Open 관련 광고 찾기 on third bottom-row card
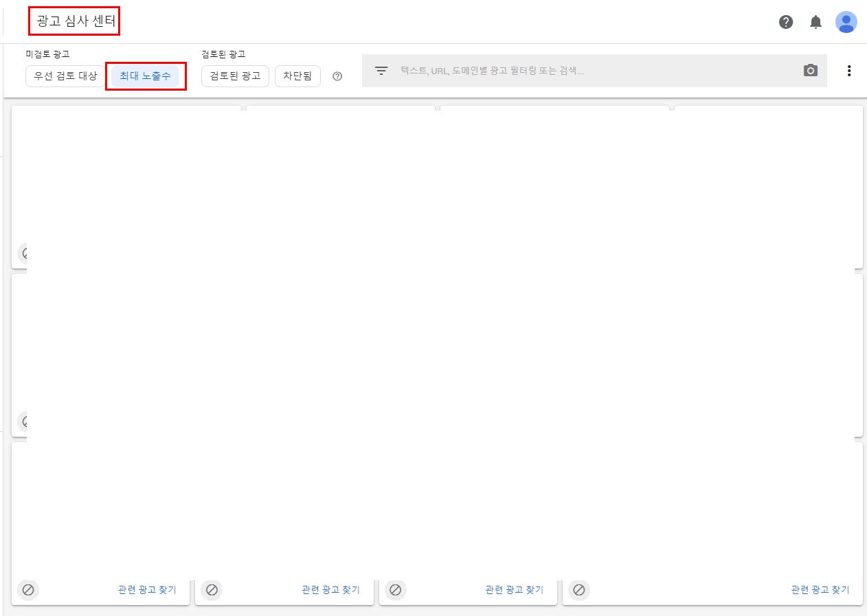This screenshot has height=616, width=867. click(514, 590)
